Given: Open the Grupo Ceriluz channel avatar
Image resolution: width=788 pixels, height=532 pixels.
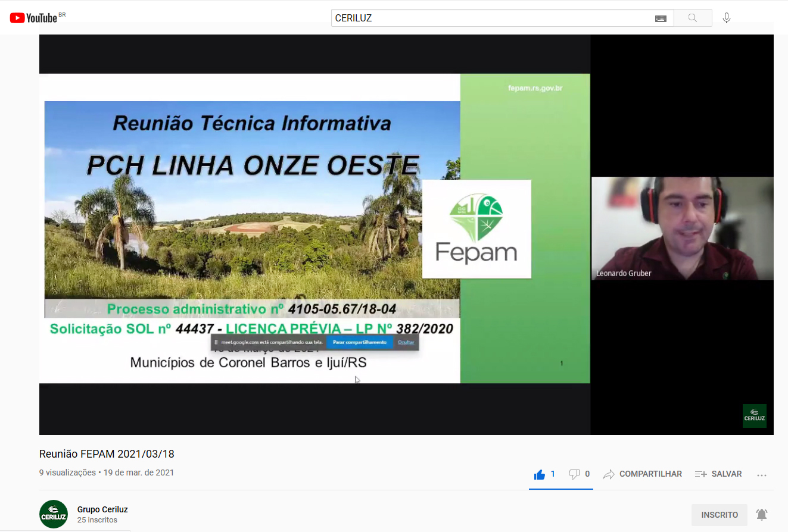Looking at the screenshot, I should tap(54, 514).
